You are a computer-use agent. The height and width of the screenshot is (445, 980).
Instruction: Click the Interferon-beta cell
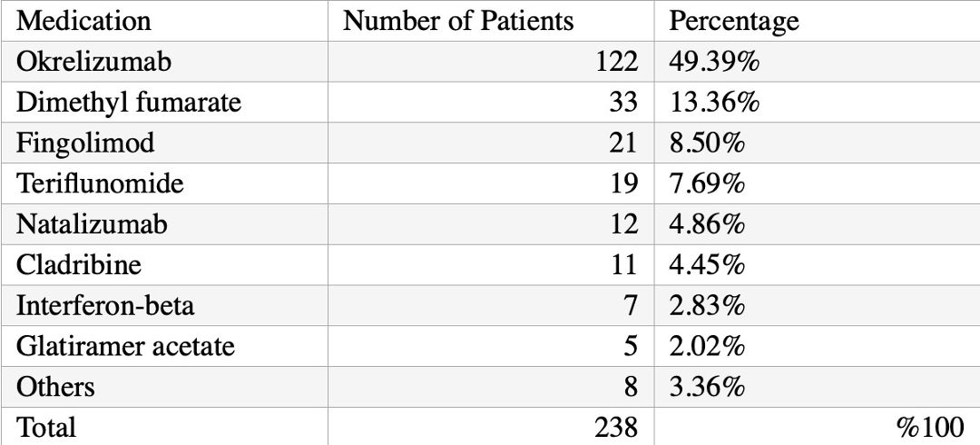click(x=164, y=305)
